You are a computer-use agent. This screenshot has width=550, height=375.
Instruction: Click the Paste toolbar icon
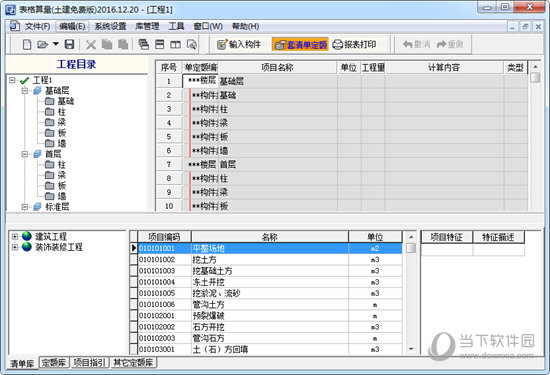click(123, 44)
